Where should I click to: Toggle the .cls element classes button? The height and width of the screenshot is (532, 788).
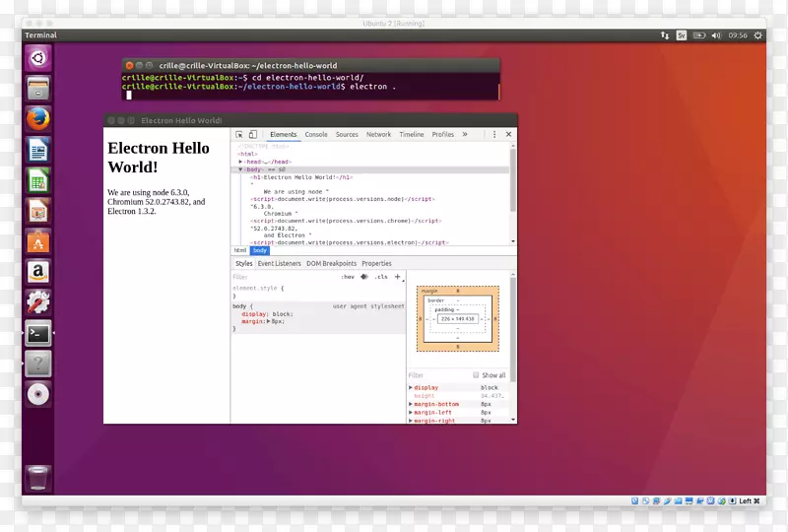click(x=381, y=277)
